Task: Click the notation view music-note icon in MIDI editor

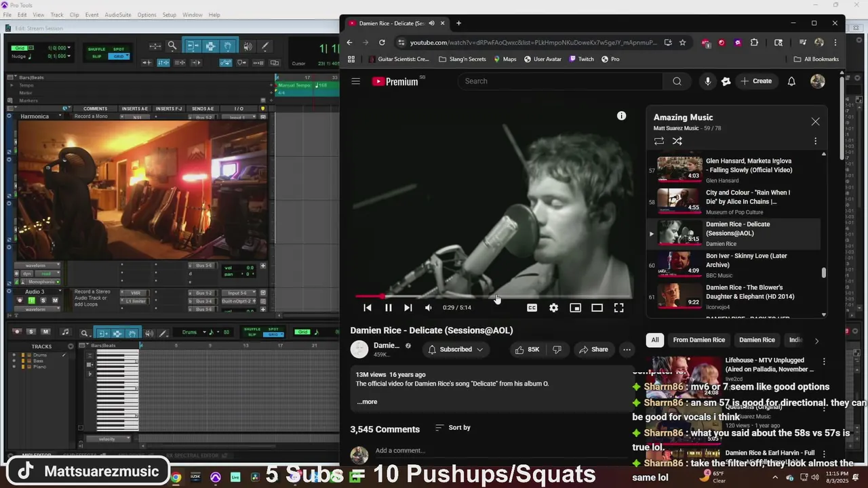Action: pos(65,332)
